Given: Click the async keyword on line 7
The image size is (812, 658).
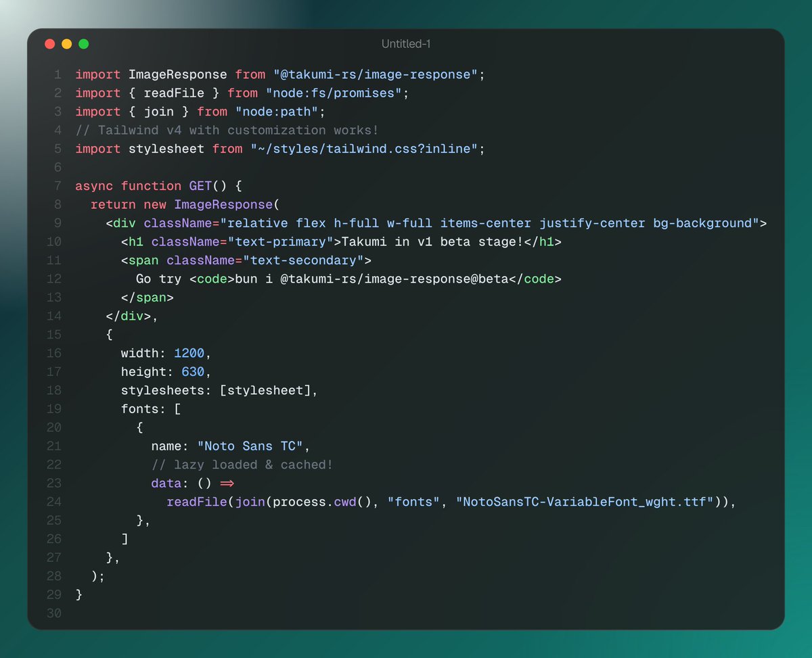Looking at the screenshot, I should pos(94,186).
